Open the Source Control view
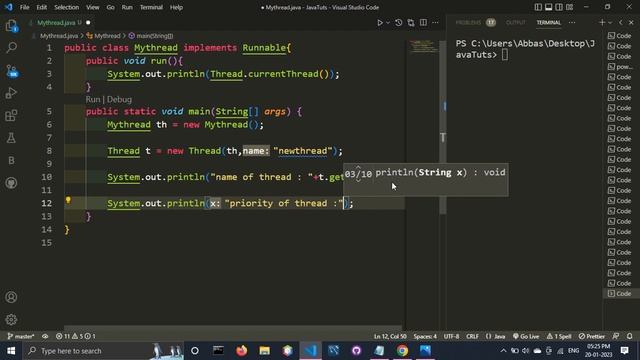Viewport: 640px width, 360px height. [x=11, y=71]
